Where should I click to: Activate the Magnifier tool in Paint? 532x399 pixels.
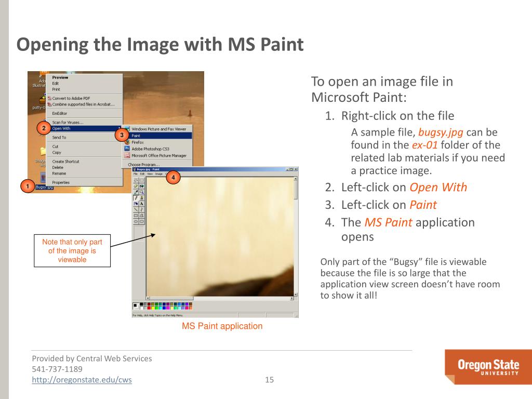[x=142, y=192]
